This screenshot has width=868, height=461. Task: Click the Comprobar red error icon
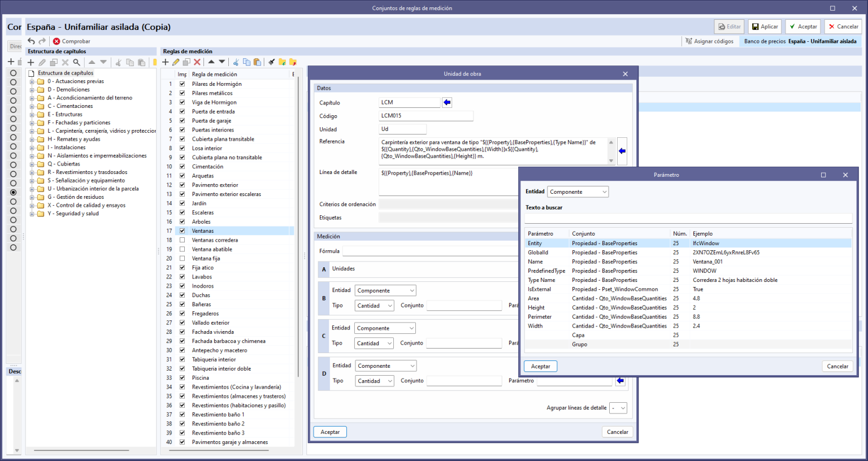[57, 41]
